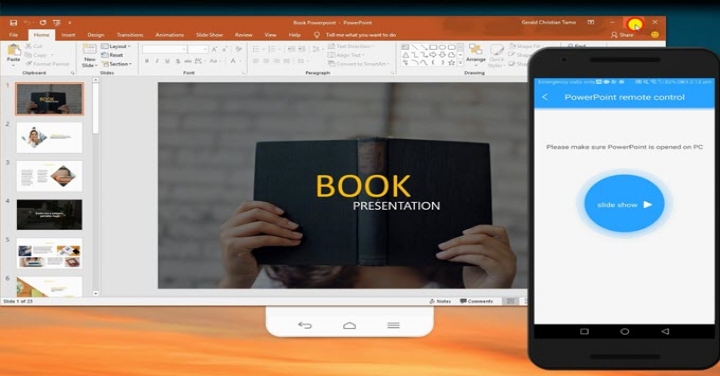This screenshot has width=720, height=376.
Task: Switch to the Design tab
Action: click(96, 35)
